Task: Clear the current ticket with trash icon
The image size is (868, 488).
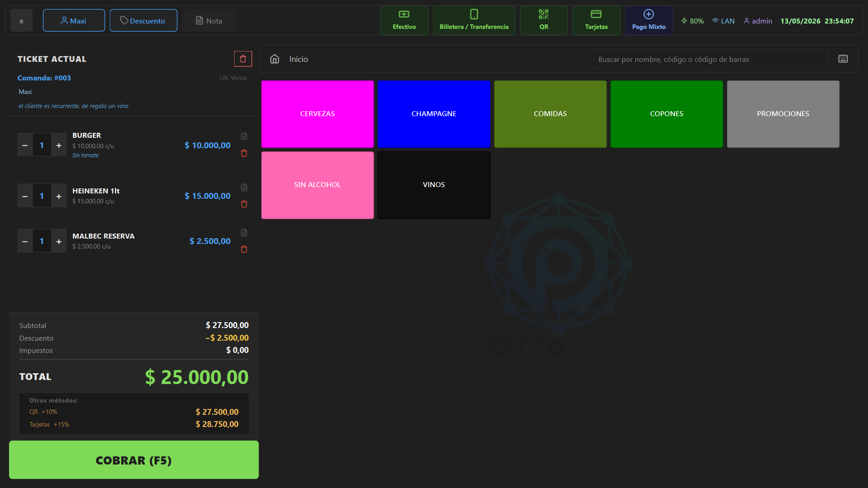Action: click(243, 59)
